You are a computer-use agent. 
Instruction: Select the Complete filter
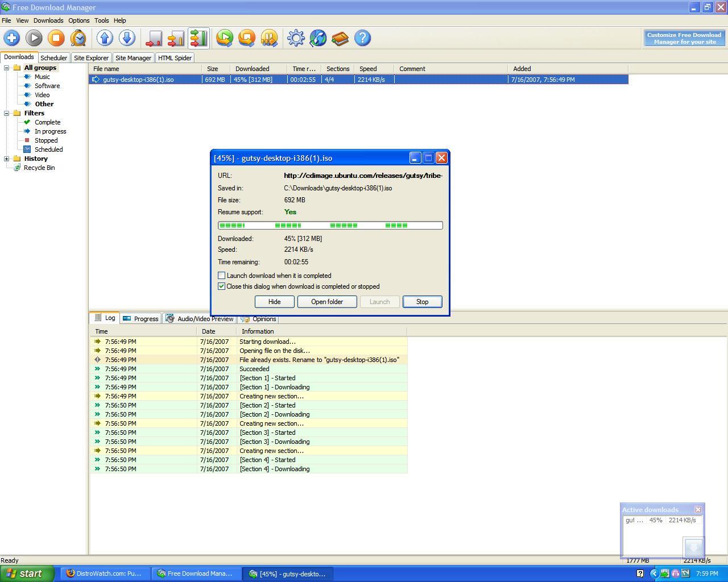(x=47, y=122)
